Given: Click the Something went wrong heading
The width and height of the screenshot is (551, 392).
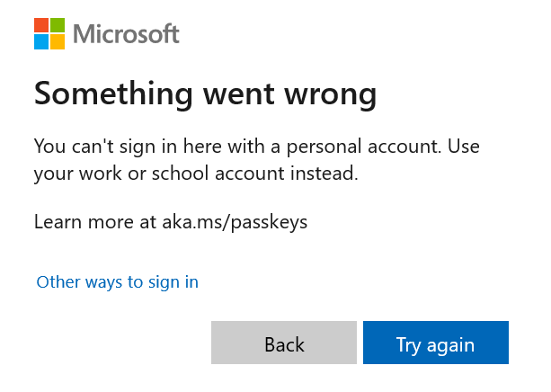Looking at the screenshot, I should click(x=206, y=94).
